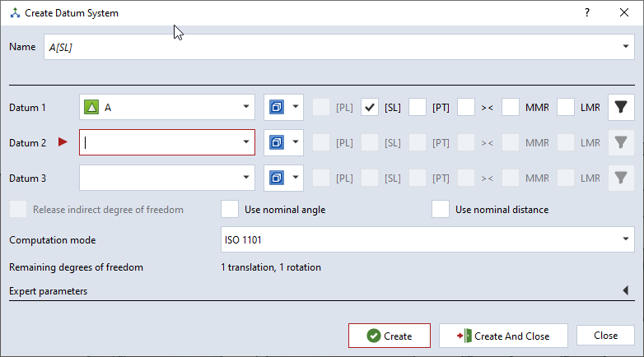
Task: Open the Datum 3 selection mode dropdown arrow
Action: tap(296, 178)
